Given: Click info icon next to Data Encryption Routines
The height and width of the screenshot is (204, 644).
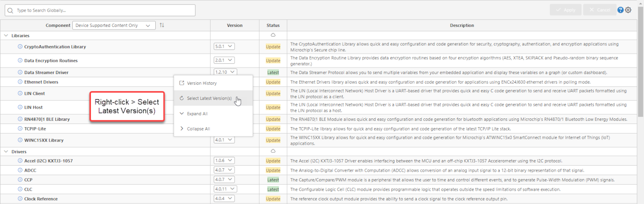Looking at the screenshot, I should click(x=20, y=61).
